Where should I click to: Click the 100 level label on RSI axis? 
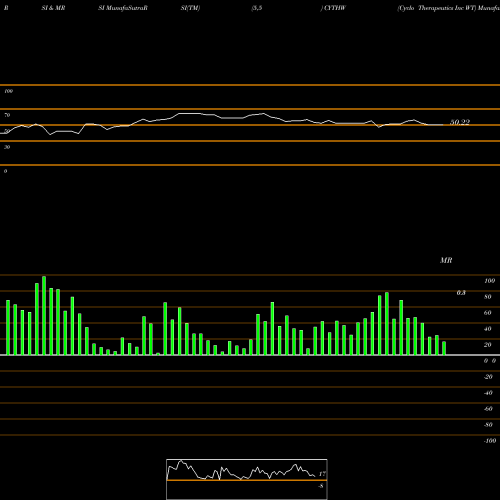[8, 91]
